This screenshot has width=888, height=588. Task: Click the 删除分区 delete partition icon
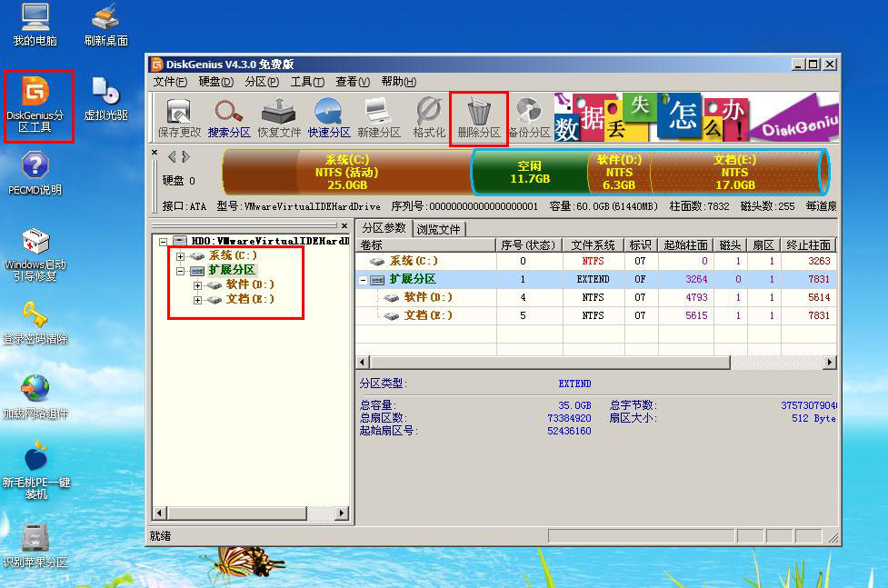click(479, 118)
